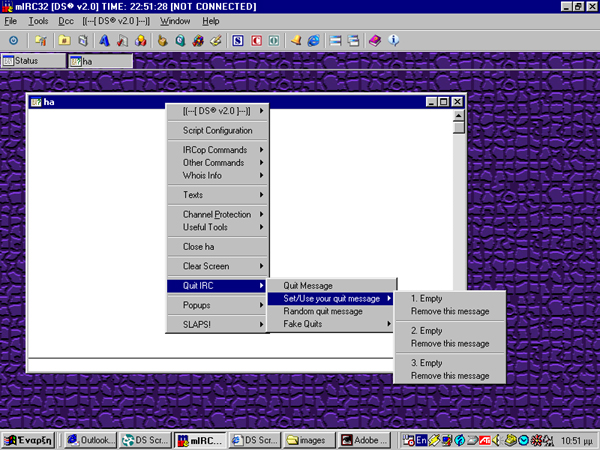Click the ha window text input box

tap(211, 365)
